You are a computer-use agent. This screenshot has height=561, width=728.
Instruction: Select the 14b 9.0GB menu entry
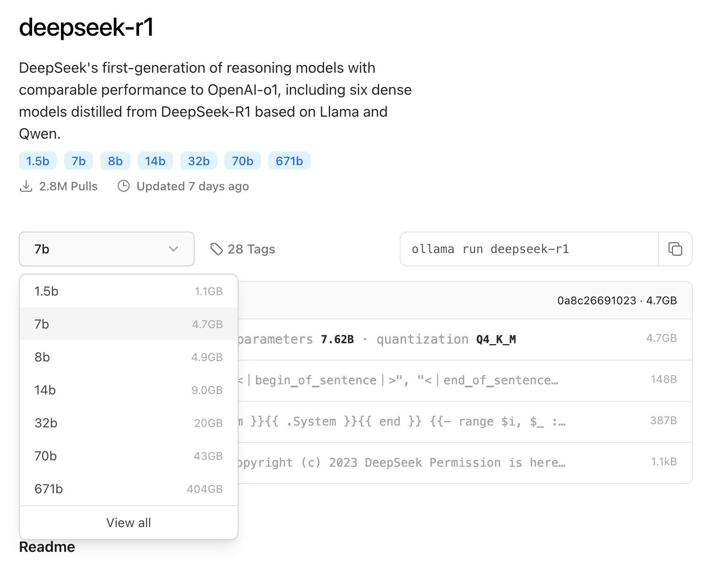point(128,390)
